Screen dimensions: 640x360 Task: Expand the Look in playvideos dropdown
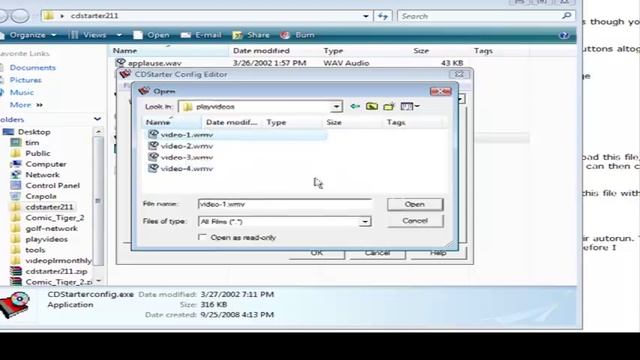click(336, 107)
